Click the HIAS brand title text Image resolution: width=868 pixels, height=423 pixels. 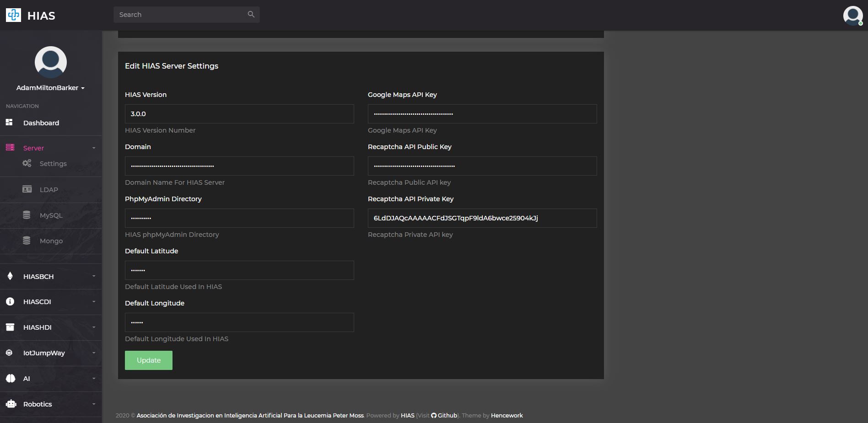click(x=41, y=16)
